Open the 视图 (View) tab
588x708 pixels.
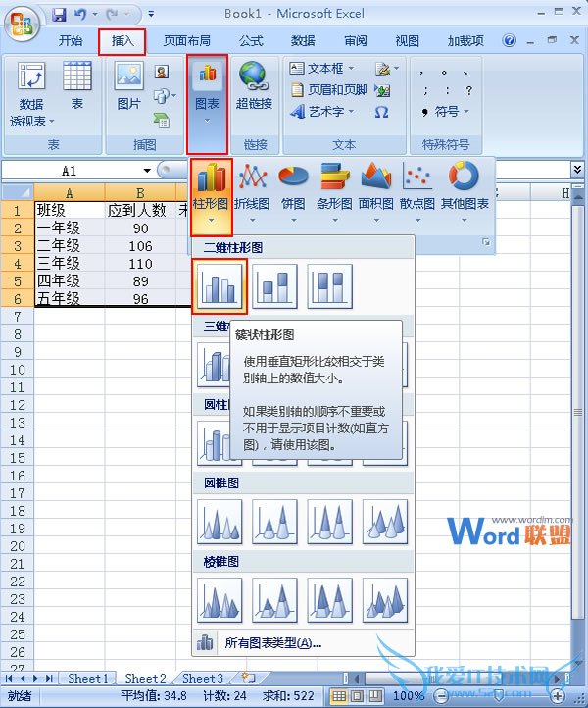[407, 41]
